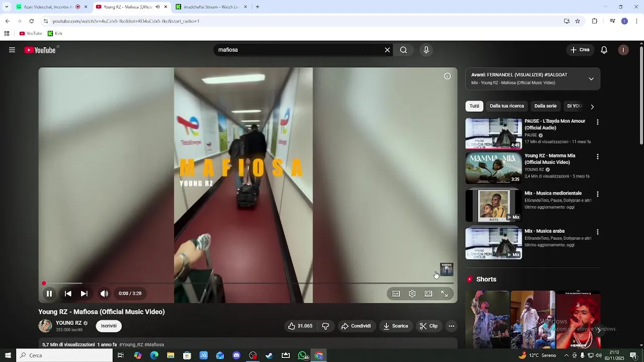Go back to the previous page
The width and height of the screenshot is (644, 362).
pyautogui.click(x=7, y=21)
